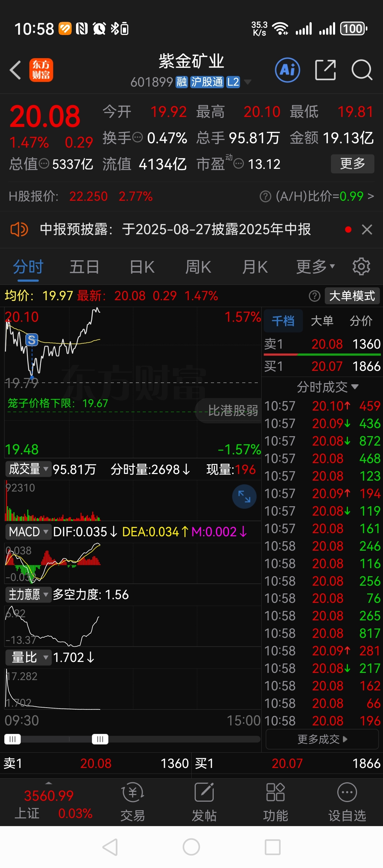This screenshot has height=868, width=383.
Task: Open chart settings gear icon
Action: coord(361,267)
